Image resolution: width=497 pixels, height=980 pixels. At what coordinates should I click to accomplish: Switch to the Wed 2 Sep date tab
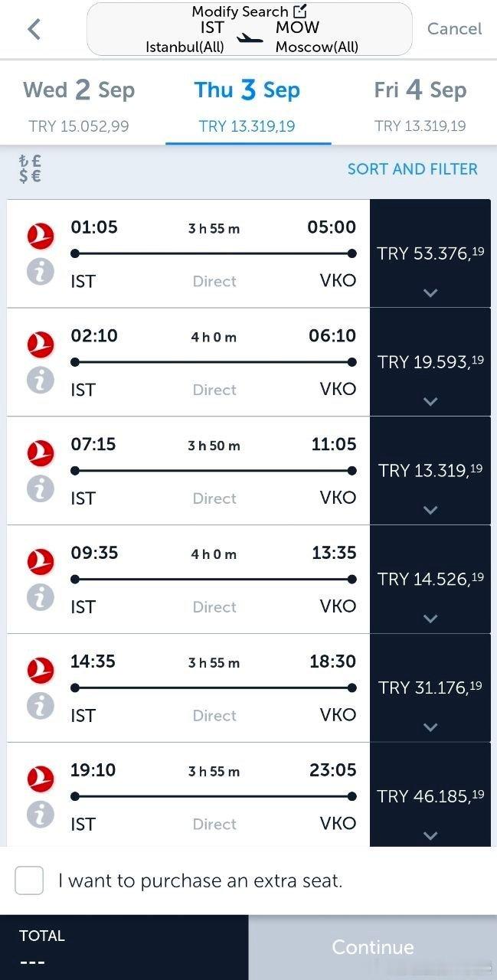(x=79, y=103)
